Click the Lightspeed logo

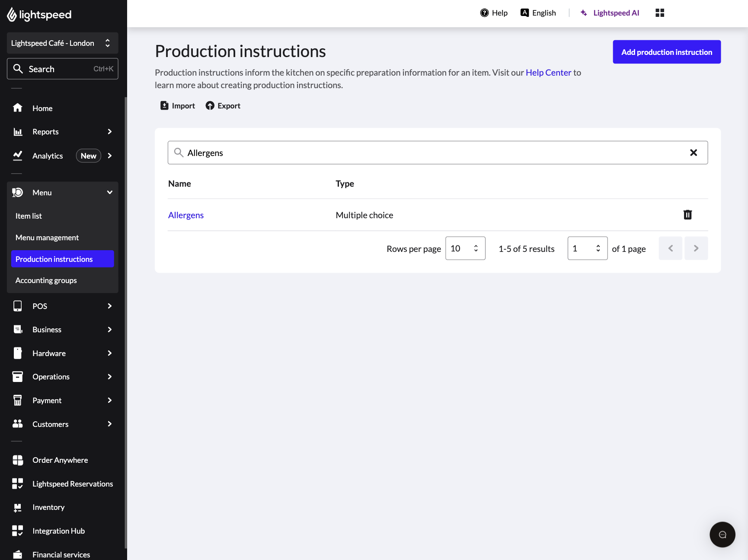(x=39, y=15)
